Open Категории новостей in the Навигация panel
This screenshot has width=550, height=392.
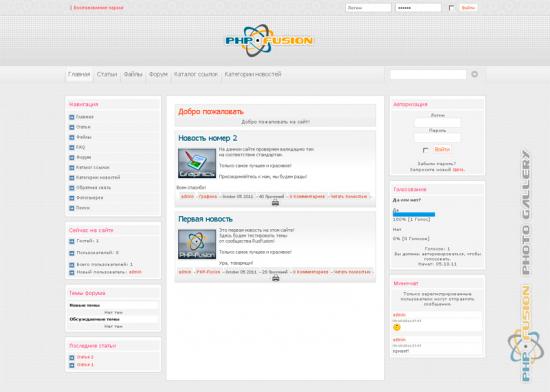tap(98, 177)
